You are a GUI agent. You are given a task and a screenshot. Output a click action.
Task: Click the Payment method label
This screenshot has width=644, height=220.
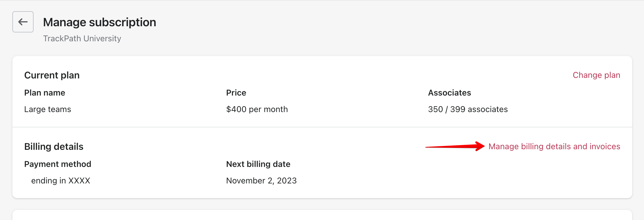tap(58, 164)
